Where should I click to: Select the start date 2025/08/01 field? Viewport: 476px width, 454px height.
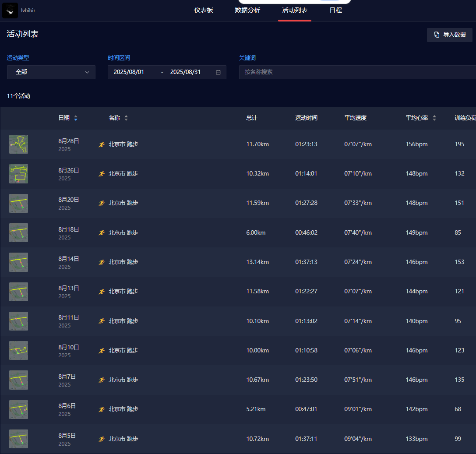129,72
